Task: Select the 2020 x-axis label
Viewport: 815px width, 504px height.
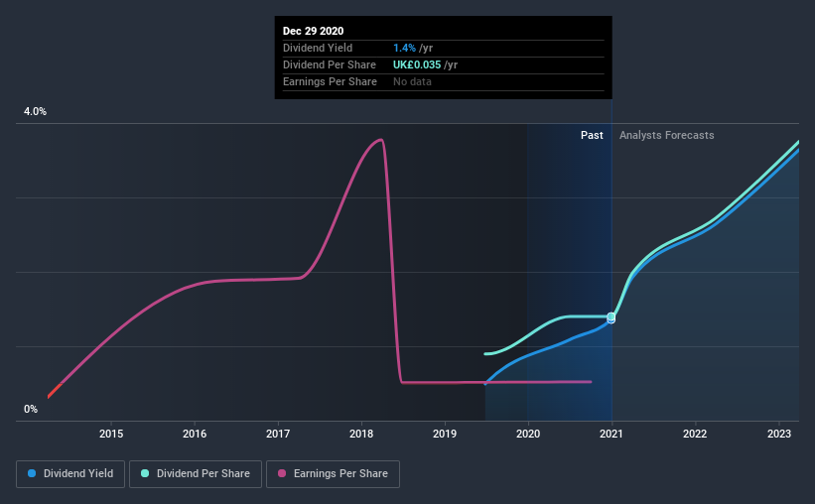Action: [528, 434]
